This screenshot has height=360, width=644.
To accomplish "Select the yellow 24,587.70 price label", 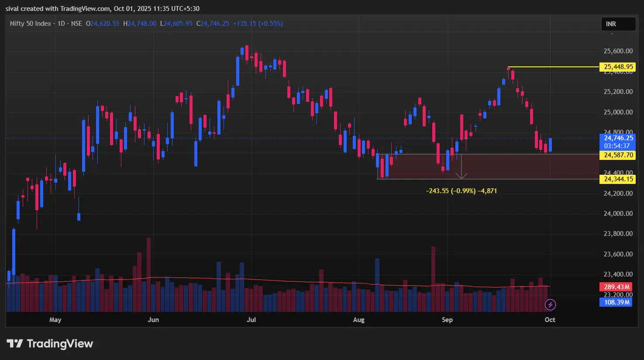I will coord(618,155).
